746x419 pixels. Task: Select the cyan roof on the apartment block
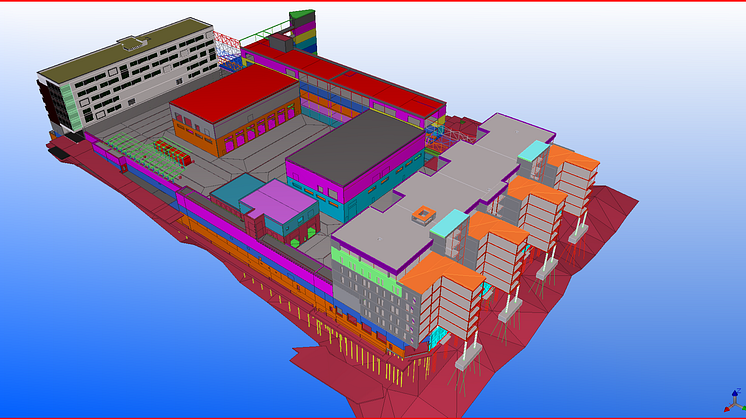point(532,151)
